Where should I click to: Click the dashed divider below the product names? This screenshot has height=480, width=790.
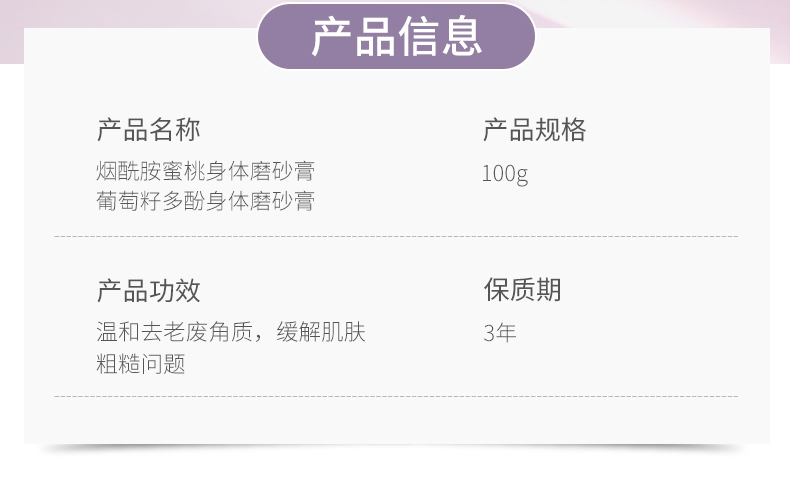tap(396, 237)
